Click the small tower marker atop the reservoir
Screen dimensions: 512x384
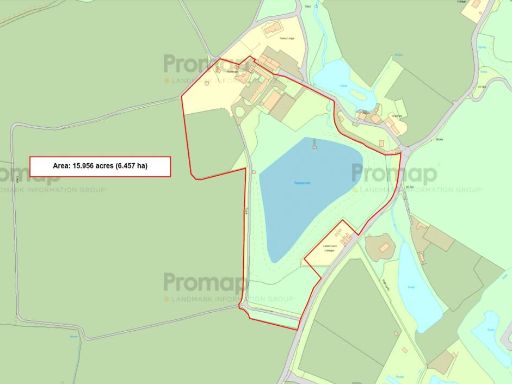click(x=314, y=145)
